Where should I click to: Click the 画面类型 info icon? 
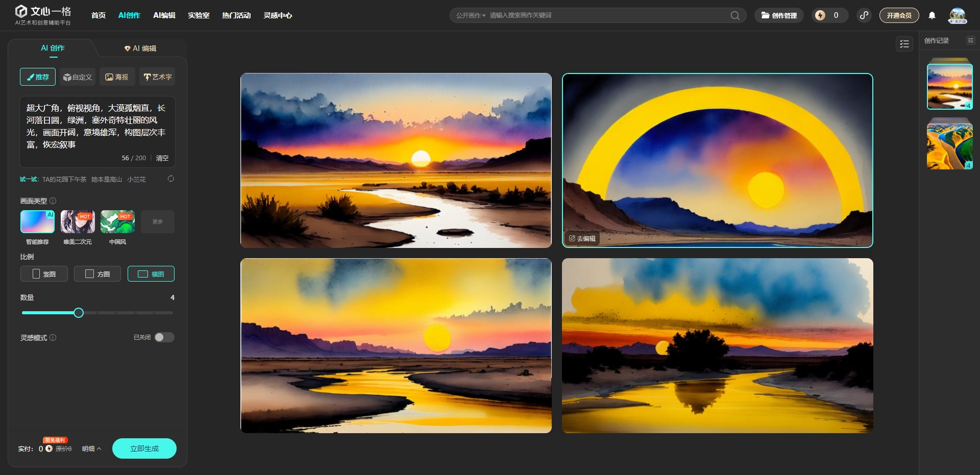(53, 201)
